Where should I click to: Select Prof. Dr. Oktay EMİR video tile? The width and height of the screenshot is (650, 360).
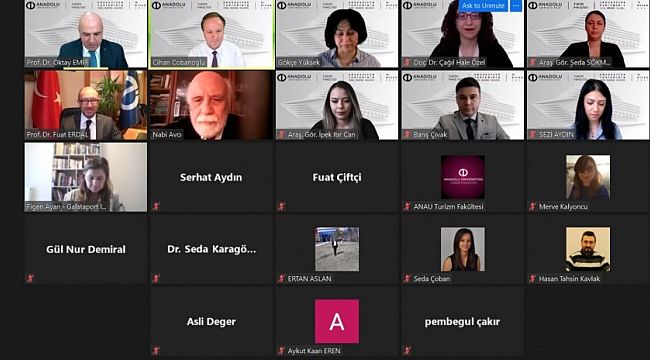coord(86,34)
